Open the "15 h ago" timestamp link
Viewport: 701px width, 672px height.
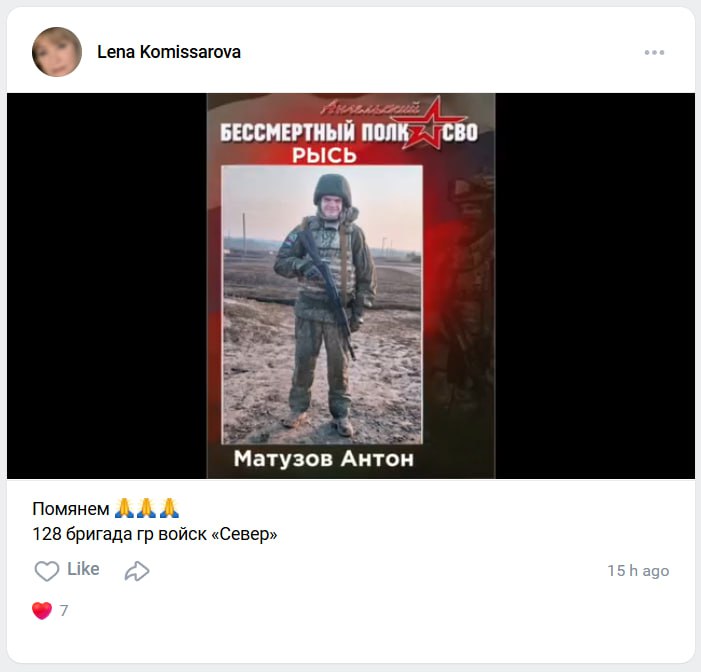click(638, 571)
